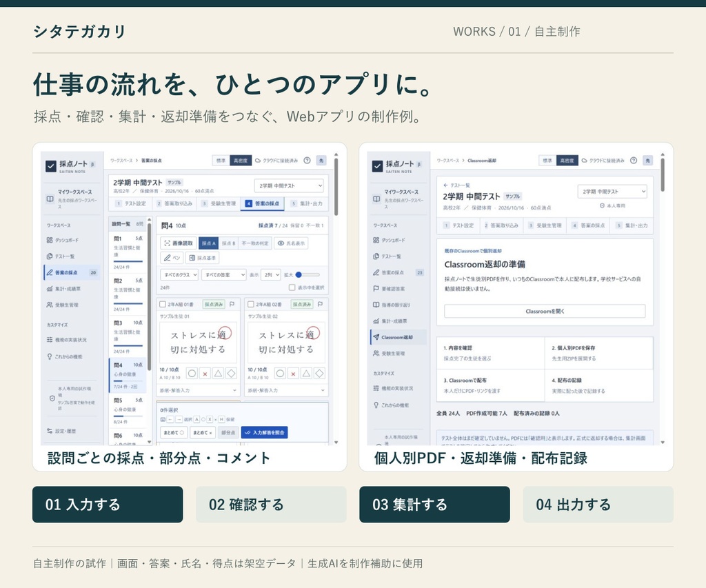
Task: Expand 添削・解答入力 on the 02番 card
Action: coord(285,390)
